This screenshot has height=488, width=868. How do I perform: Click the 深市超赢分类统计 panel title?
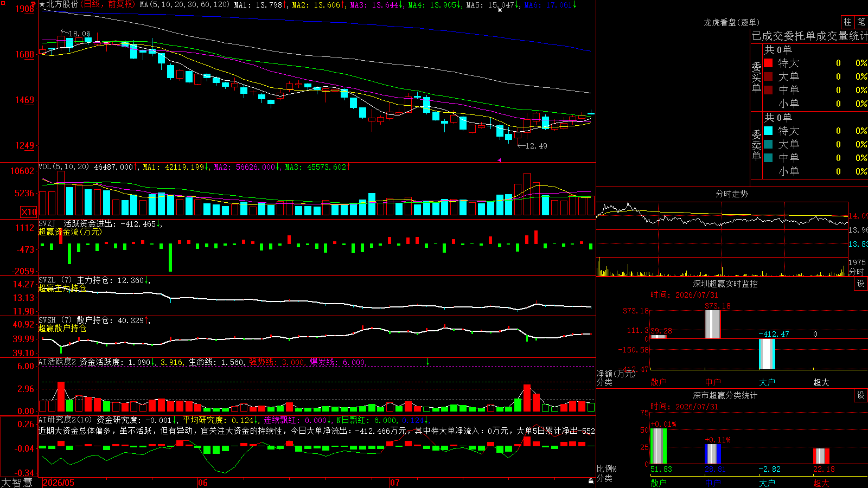pos(725,395)
